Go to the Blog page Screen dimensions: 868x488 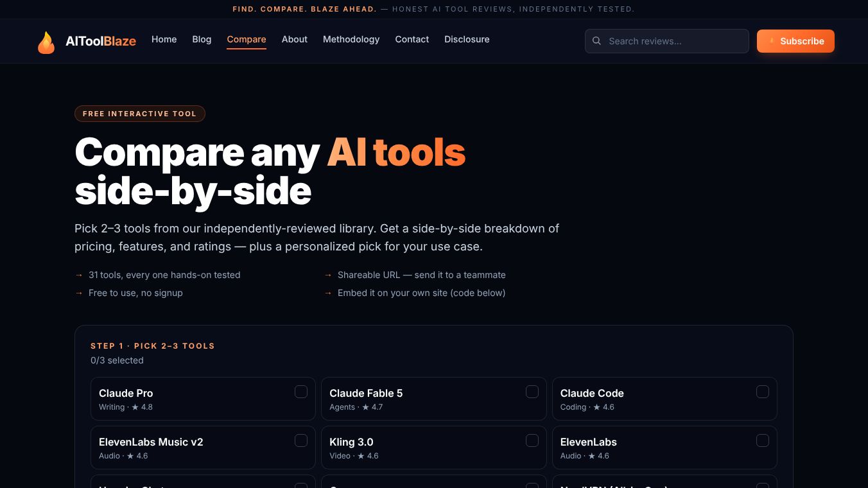(202, 39)
